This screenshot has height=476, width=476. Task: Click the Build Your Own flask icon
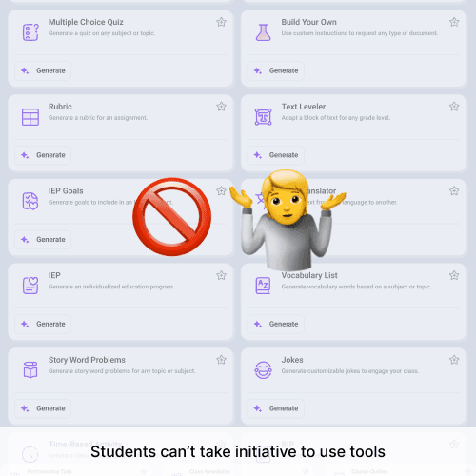(x=264, y=32)
